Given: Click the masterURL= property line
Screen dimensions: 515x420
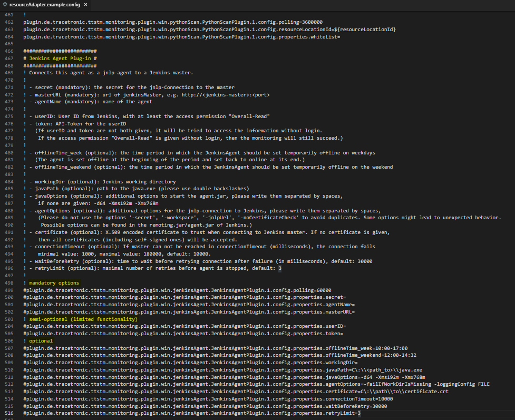Looking at the screenshot, I should (158, 311).
